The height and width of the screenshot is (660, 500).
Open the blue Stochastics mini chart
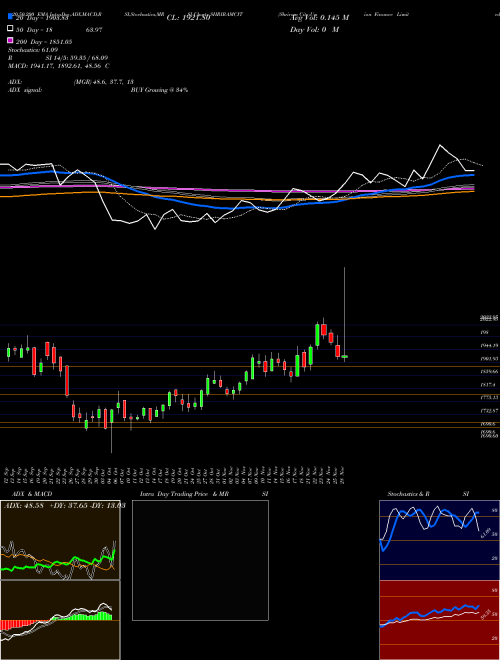pos(439,540)
